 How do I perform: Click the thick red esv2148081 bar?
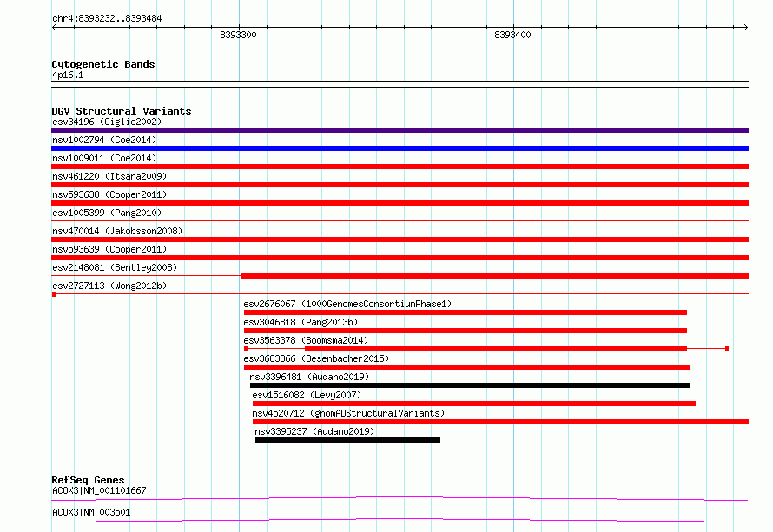click(495, 276)
